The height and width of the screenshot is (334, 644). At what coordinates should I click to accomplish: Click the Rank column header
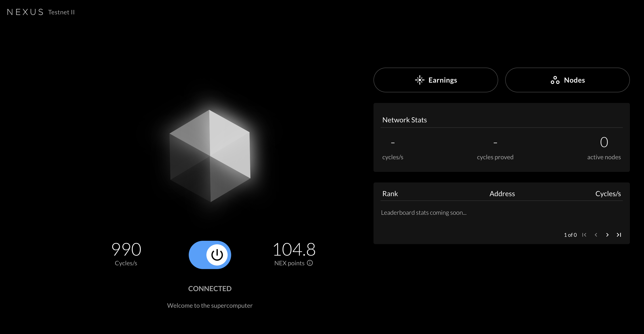(390, 194)
